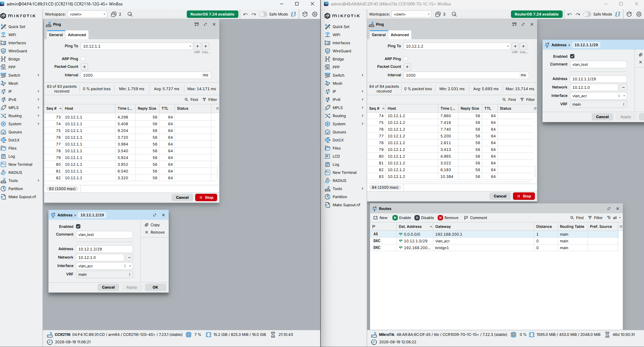Click Make Supout.rif in the CCR2116 sidebar
The width and height of the screenshot is (644, 347).
(x=22, y=197)
